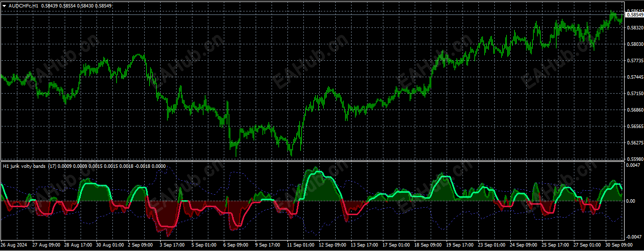Click the 0.56275 price axis label
This screenshot has width=644, height=251.
pos(634,143)
